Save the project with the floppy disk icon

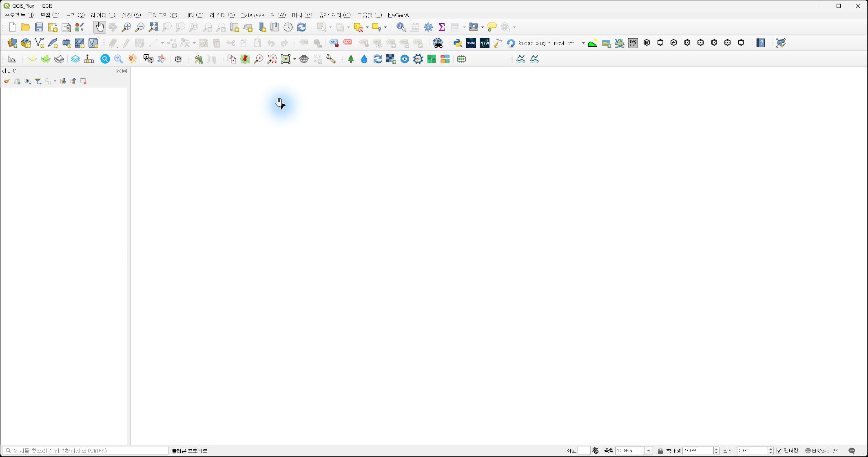pos(39,27)
